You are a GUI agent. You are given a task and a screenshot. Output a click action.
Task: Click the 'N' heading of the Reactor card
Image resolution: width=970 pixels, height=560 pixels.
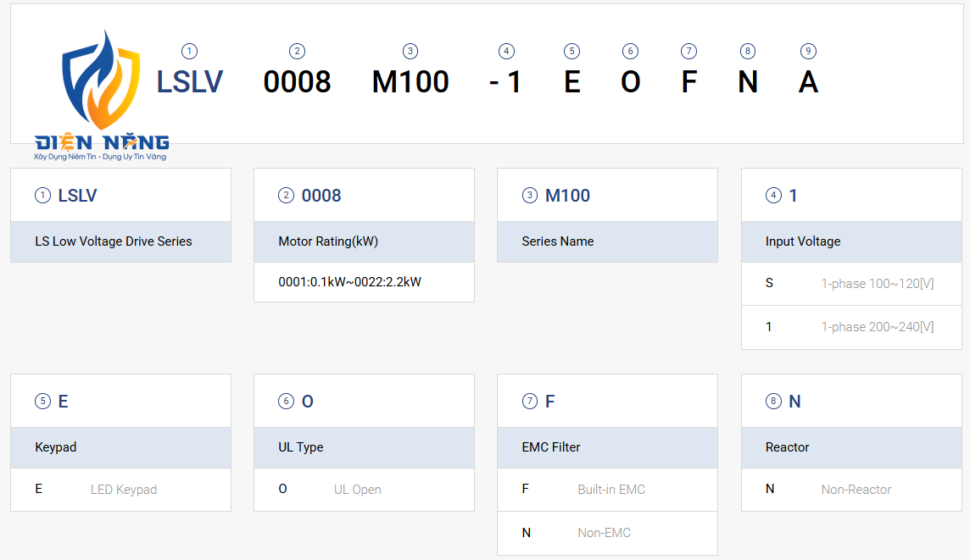(x=795, y=402)
